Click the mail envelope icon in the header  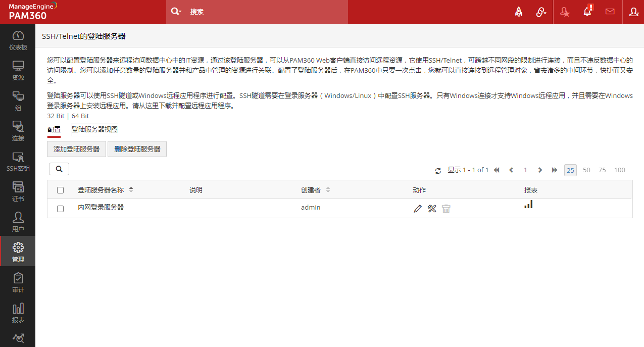click(x=610, y=12)
